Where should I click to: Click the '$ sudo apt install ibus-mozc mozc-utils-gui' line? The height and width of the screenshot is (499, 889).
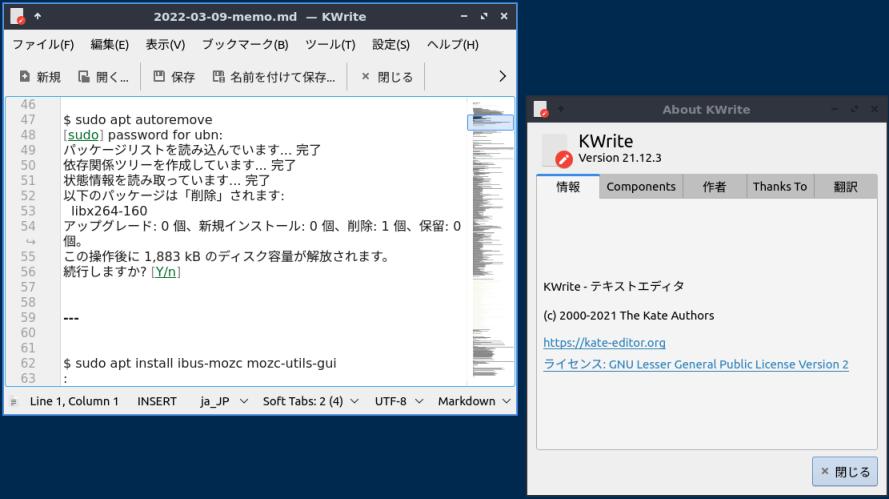click(200, 363)
